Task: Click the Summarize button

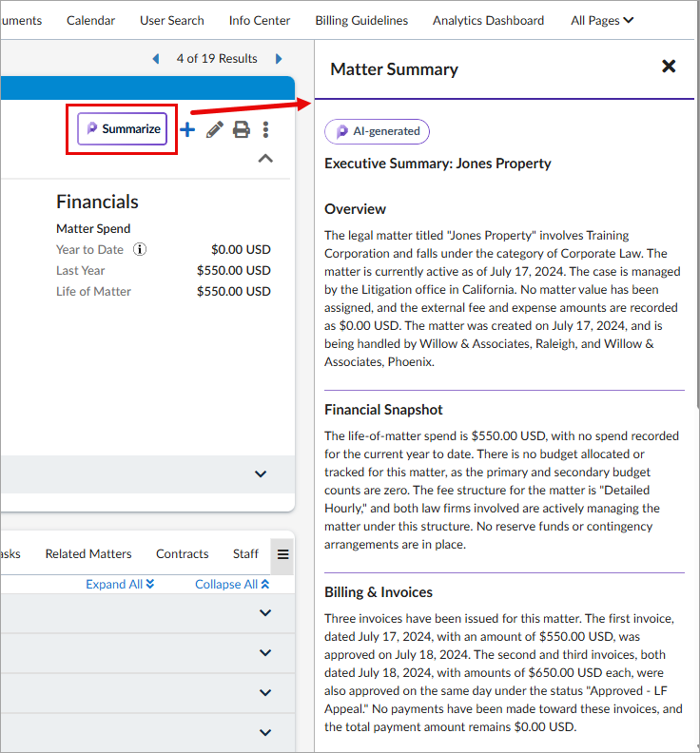Action: click(x=122, y=128)
